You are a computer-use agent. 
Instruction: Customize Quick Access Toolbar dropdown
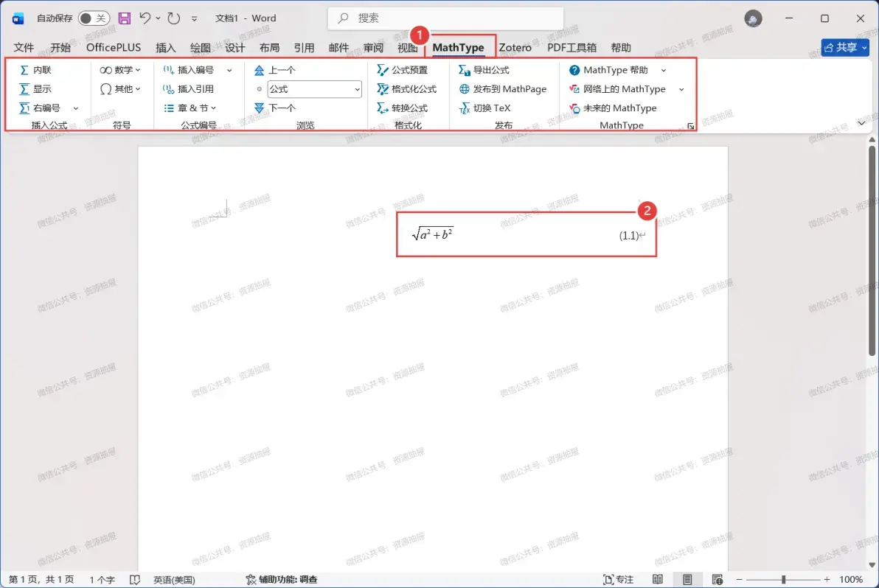(x=194, y=18)
